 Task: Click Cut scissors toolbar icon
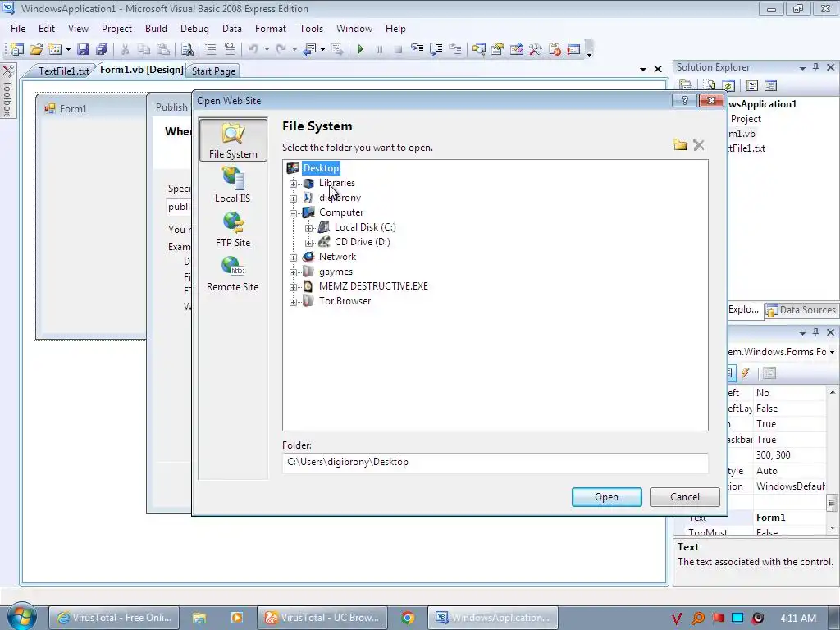(125, 50)
